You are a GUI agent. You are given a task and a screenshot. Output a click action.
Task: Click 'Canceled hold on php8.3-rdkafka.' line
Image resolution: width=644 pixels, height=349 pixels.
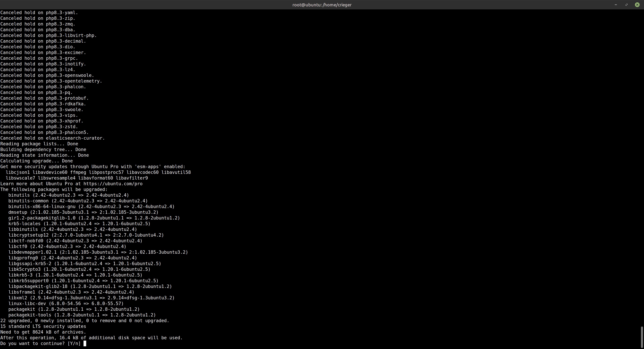point(43,104)
